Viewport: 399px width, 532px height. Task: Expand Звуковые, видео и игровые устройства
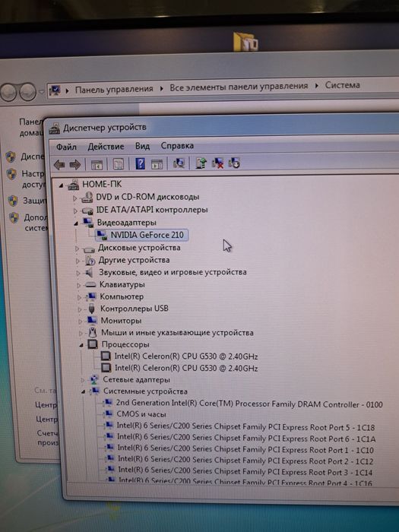click(x=78, y=273)
